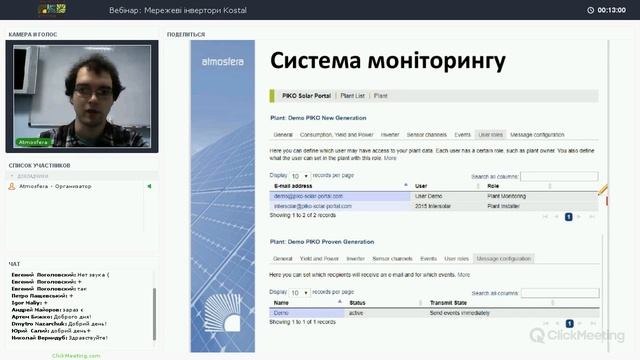
Task: Go to first page in user roles table
Action: [x=545, y=217]
